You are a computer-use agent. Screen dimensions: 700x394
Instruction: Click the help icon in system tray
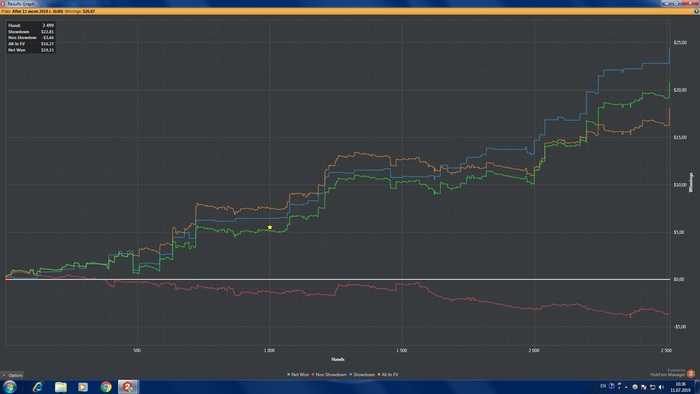612,386
